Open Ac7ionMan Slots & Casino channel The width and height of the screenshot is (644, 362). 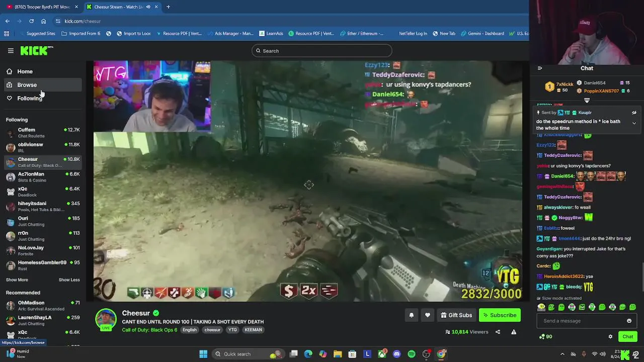click(43, 177)
